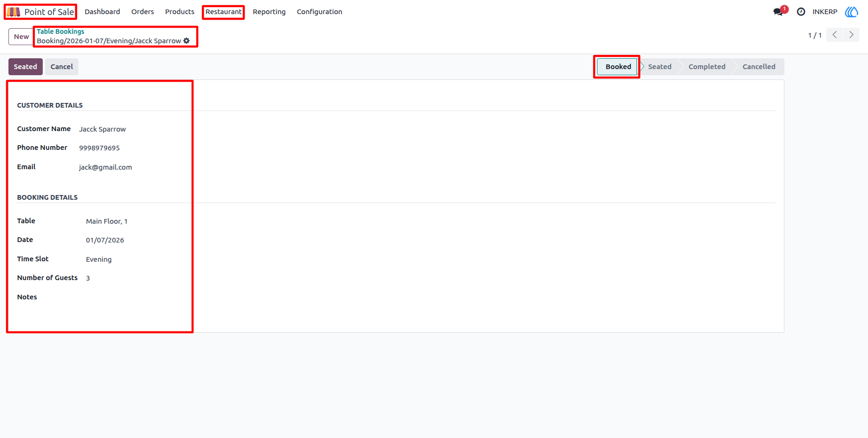Open the Restaurant menu
The width and height of the screenshot is (868, 438).
(x=224, y=12)
